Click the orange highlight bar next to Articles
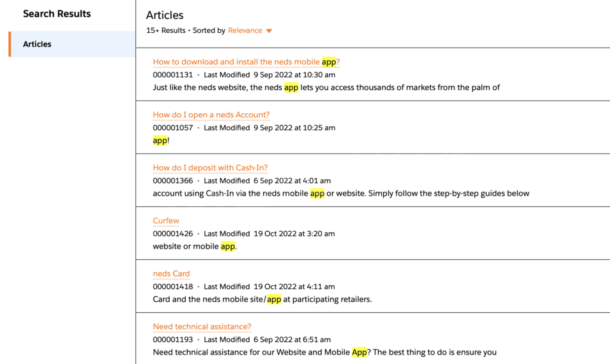 8,43
